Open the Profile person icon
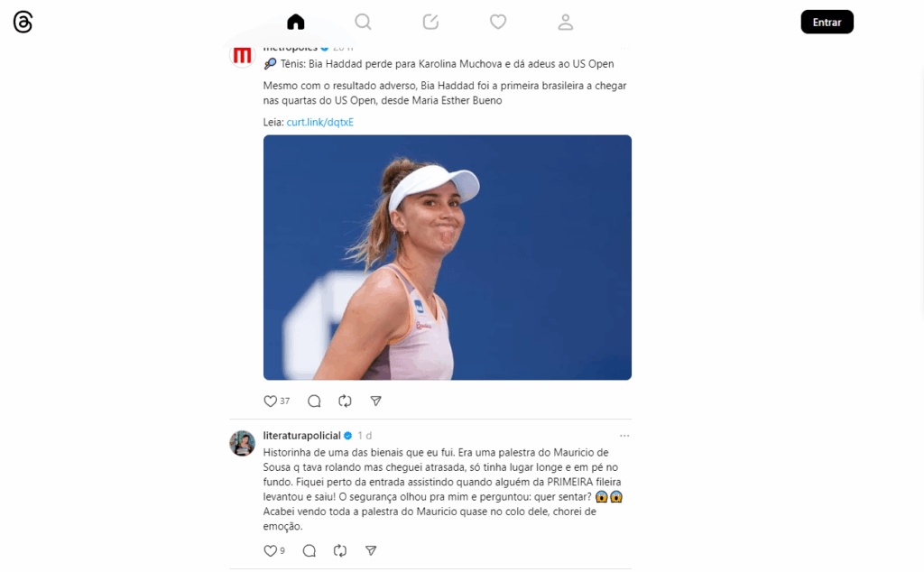The image size is (924, 572). (566, 23)
